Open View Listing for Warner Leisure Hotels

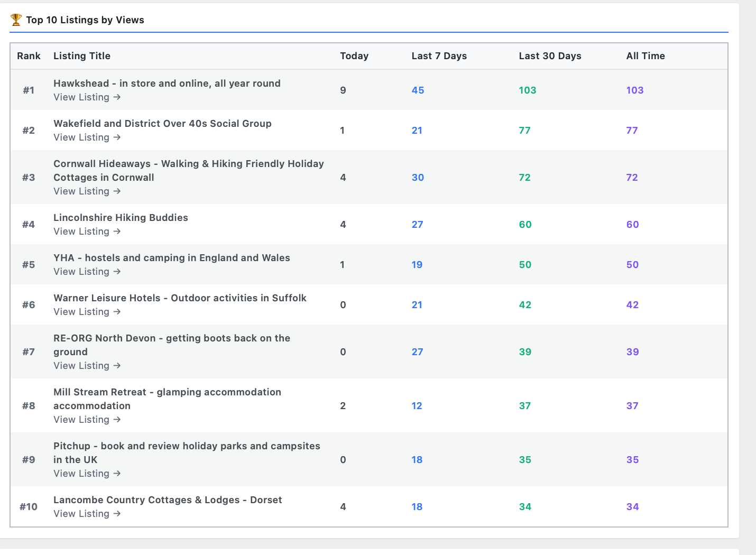tap(87, 312)
